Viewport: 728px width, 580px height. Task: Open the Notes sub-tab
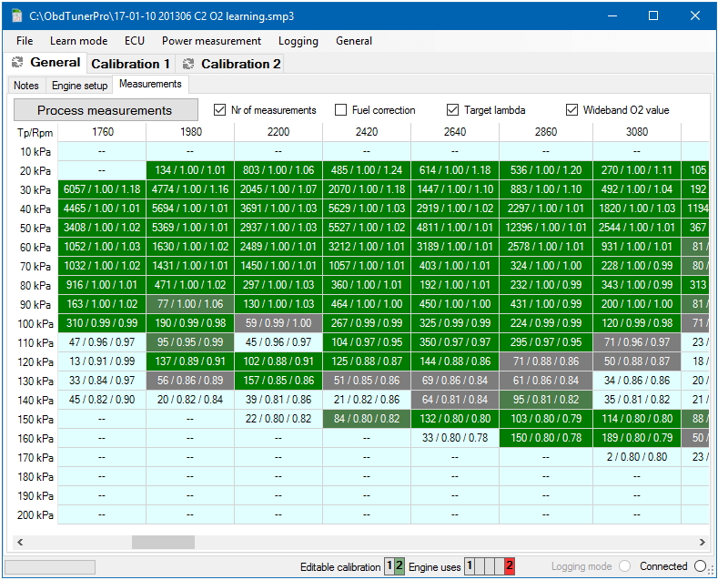pyautogui.click(x=26, y=86)
